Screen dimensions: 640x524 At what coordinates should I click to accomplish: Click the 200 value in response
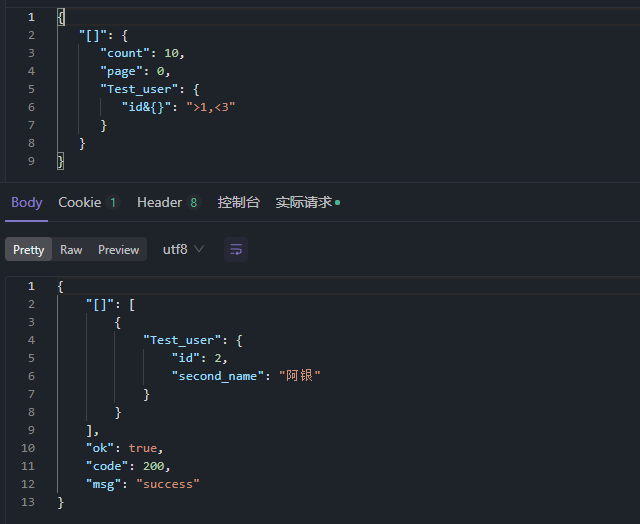click(153, 466)
